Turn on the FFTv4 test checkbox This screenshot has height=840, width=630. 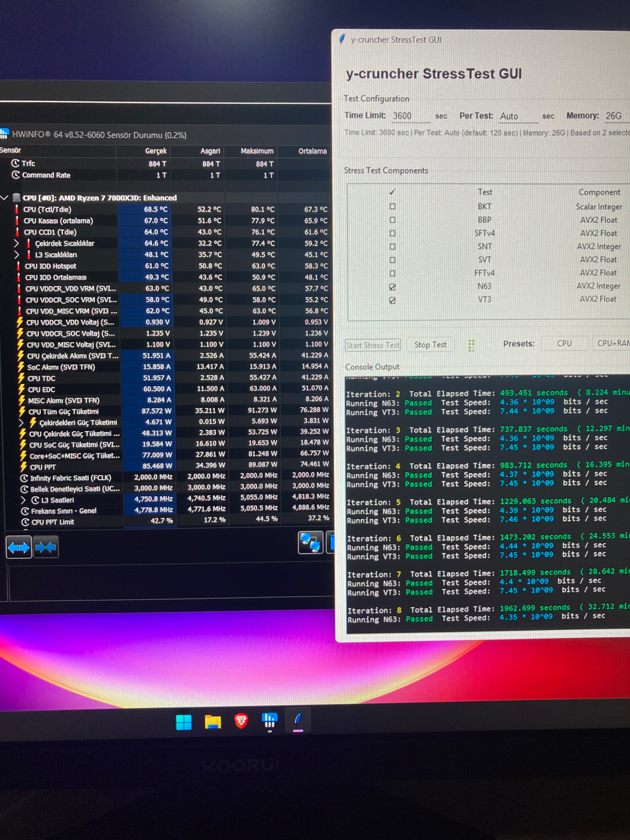coord(392,273)
